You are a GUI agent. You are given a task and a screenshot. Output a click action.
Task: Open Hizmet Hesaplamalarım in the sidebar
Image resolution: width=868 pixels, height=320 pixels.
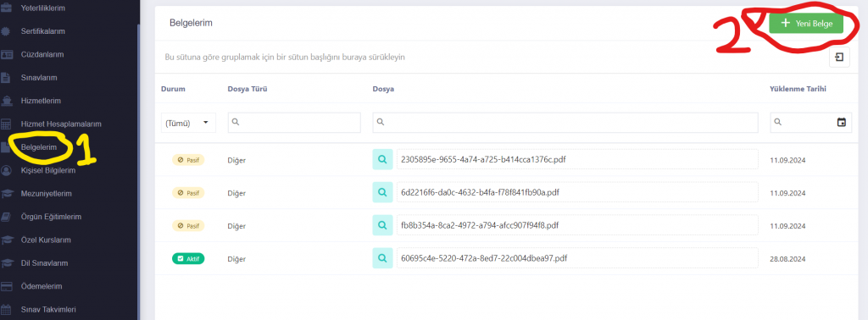tap(61, 124)
